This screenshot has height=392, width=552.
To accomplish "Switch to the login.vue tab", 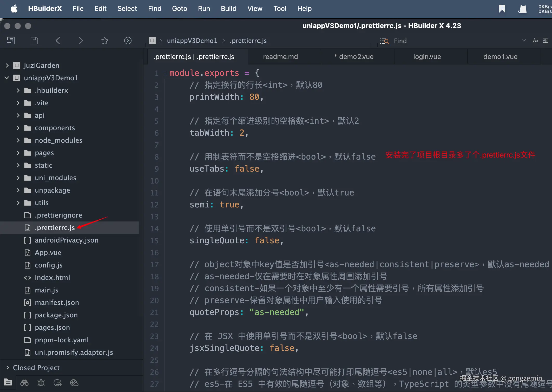I will point(427,57).
